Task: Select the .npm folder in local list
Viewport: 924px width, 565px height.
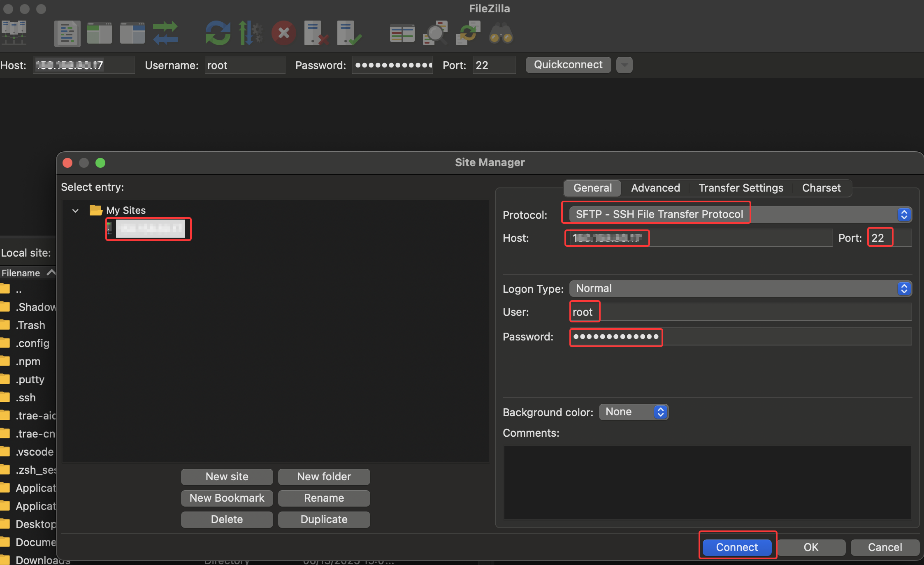Action: click(28, 361)
